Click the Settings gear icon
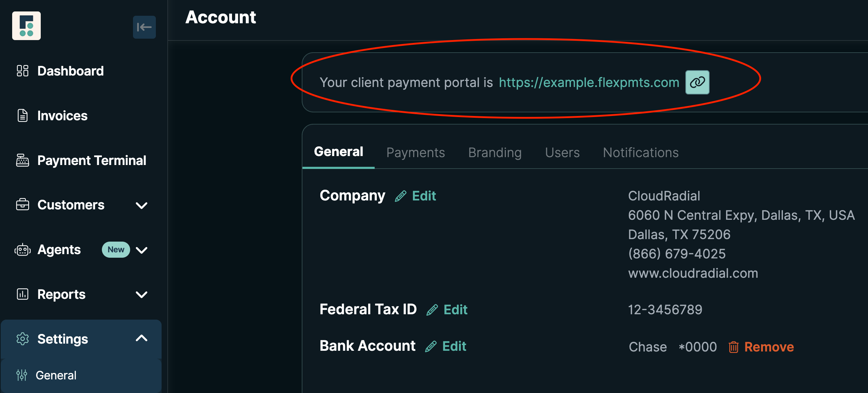 pyautogui.click(x=23, y=339)
